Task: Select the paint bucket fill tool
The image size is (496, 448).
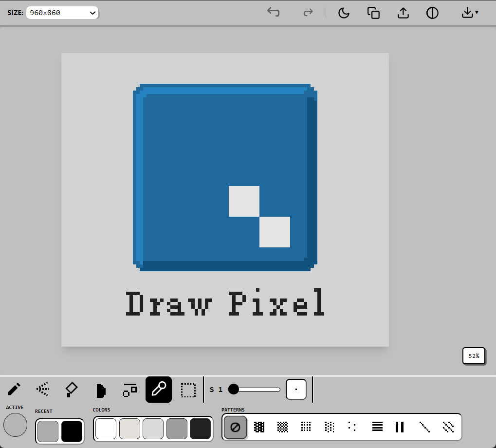Action: pos(72,390)
